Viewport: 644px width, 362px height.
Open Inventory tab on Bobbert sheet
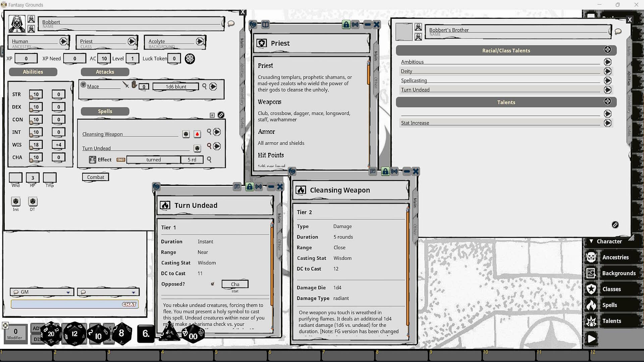pyautogui.click(x=242, y=96)
